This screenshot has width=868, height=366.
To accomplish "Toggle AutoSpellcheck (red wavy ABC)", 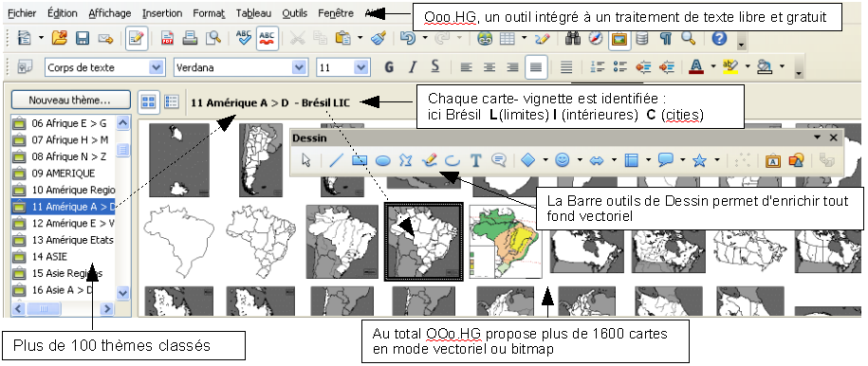I will point(267,38).
